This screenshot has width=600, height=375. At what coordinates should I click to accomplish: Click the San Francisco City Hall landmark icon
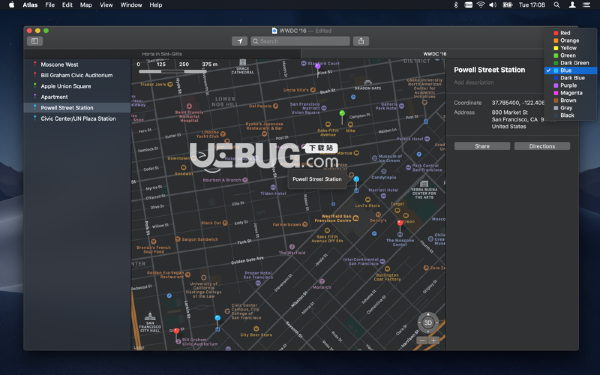[150, 317]
